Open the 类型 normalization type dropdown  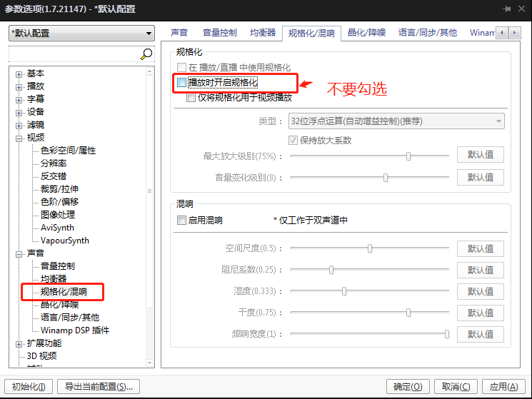[x=396, y=121]
